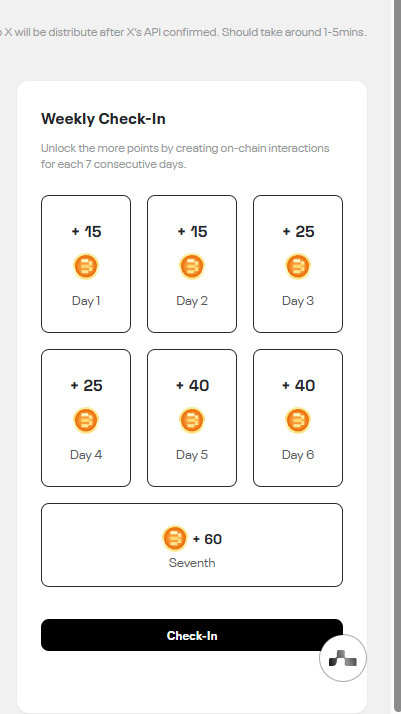Click the Day 5 coin icon
The image size is (401, 714).
pyautogui.click(x=192, y=420)
